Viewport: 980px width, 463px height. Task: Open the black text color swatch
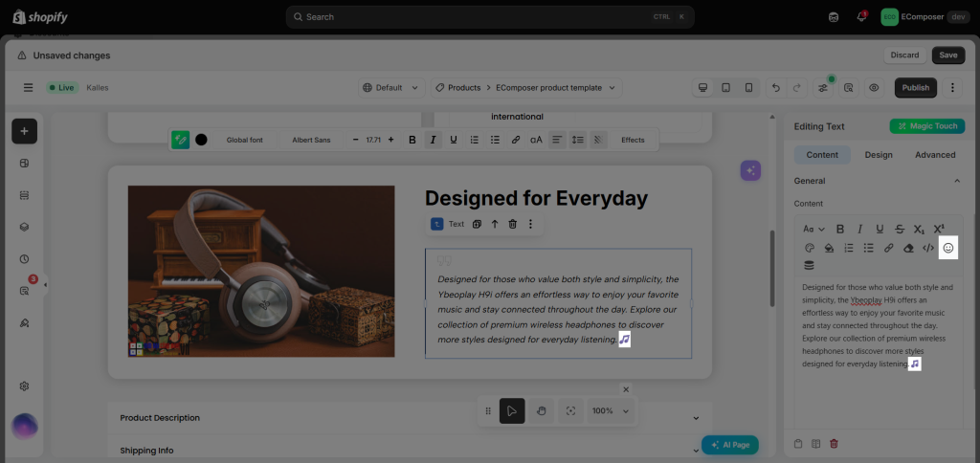pos(201,140)
